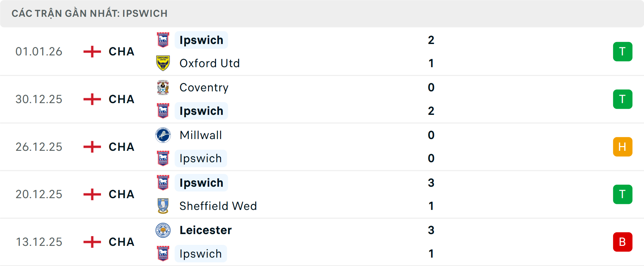The width and height of the screenshot is (644, 266).
Task: Click the Leicester team name
Action: tap(205, 230)
